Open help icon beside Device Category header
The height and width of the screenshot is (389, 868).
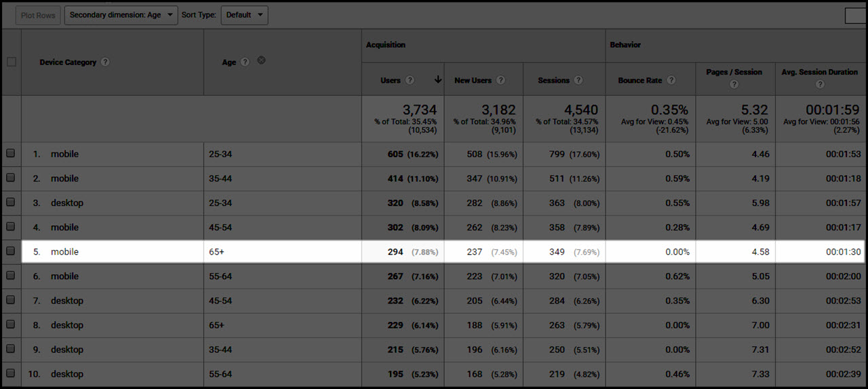105,62
